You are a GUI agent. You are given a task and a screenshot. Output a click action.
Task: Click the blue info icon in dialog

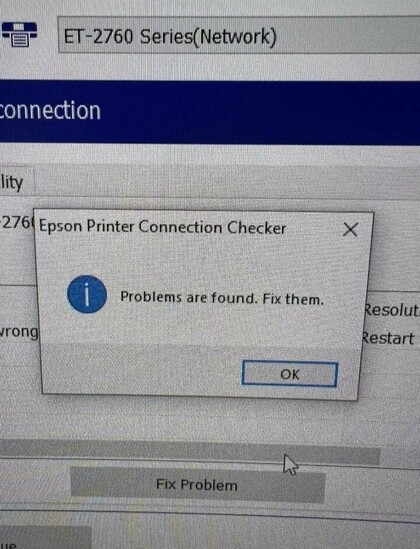click(x=87, y=294)
